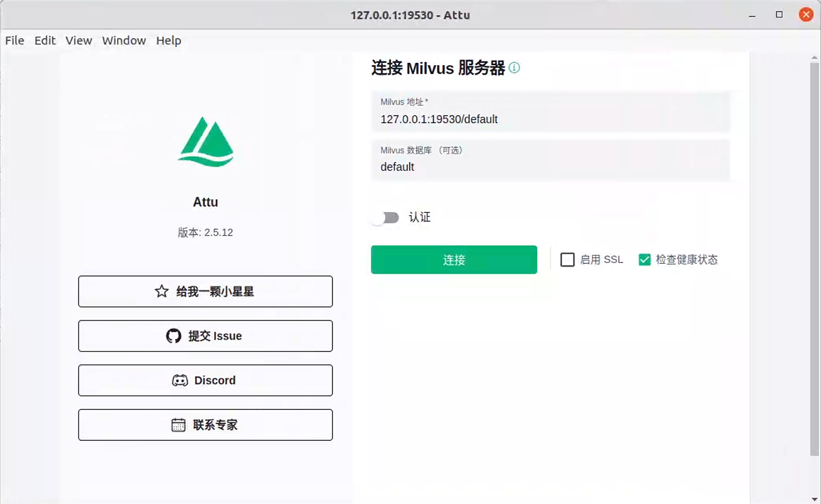Open the View menu
The height and width of the screenshot is (504, 821).
[79, 41]
